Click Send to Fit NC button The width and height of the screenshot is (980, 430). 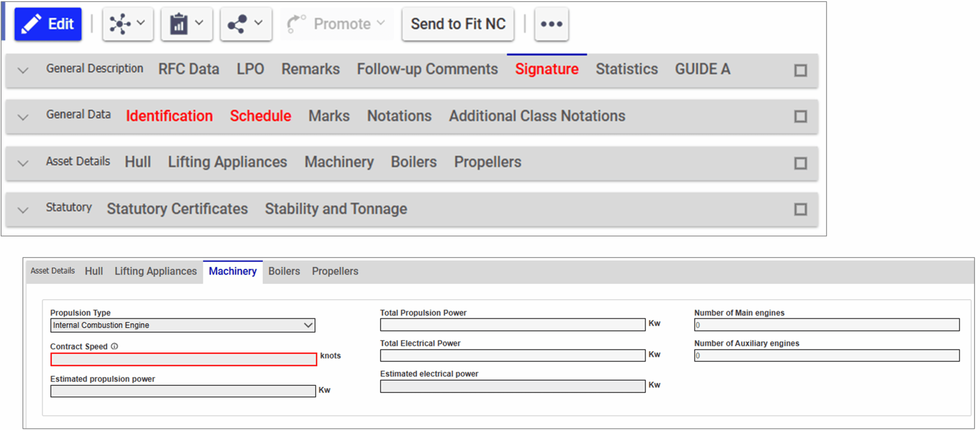(x=458, y=24)
